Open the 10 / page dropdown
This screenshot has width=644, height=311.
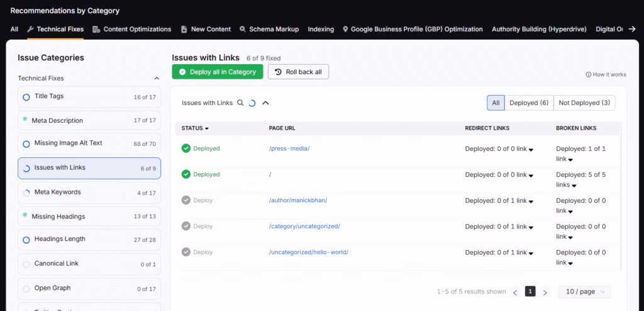click(584, 292)
